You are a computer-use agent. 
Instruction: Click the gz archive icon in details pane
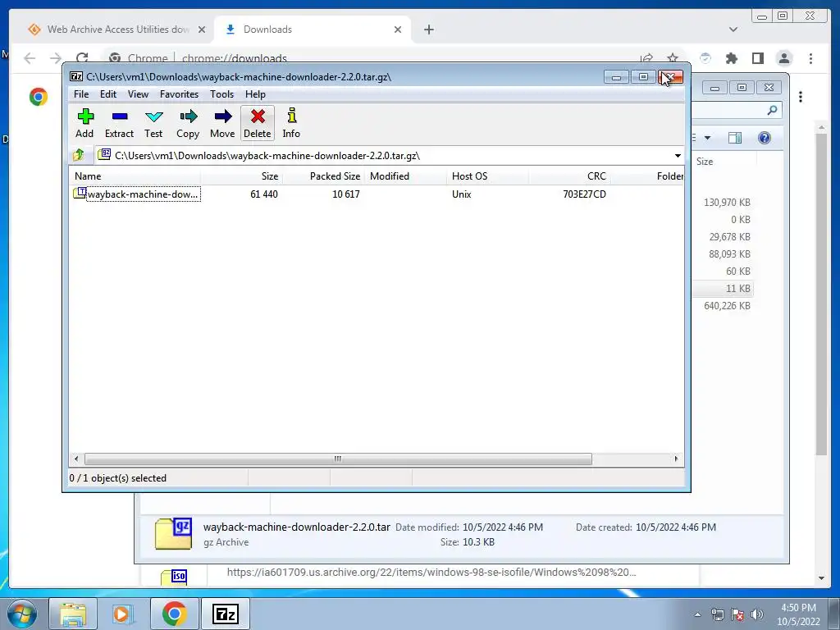(173, 533)
